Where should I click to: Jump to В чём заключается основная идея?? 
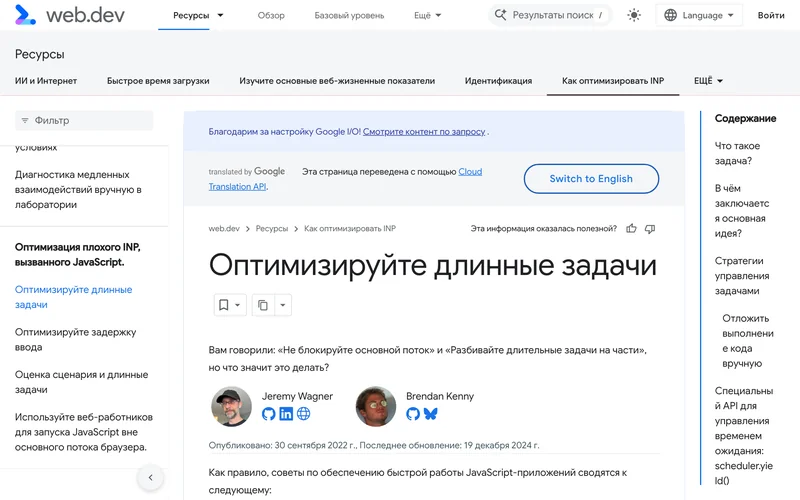tap(741, 211)
